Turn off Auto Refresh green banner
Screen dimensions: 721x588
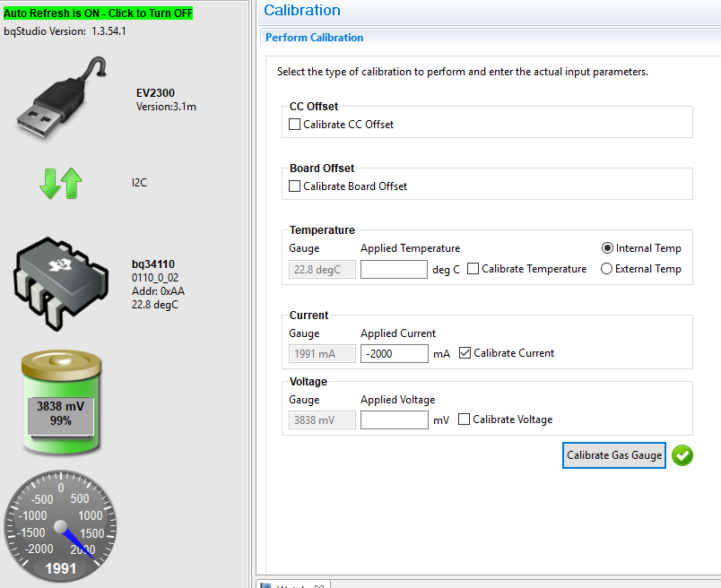[98, 13]
